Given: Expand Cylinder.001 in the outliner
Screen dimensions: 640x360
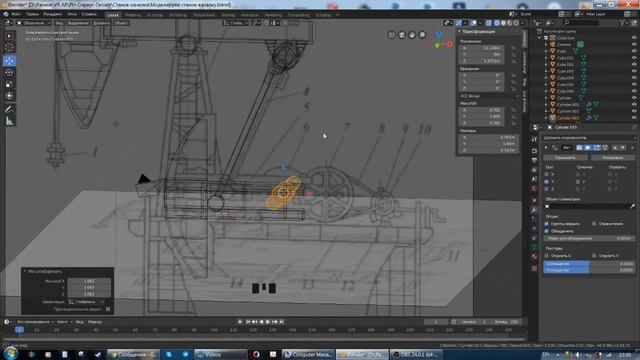Looking at the screenshot, I should tap(546, 104).
